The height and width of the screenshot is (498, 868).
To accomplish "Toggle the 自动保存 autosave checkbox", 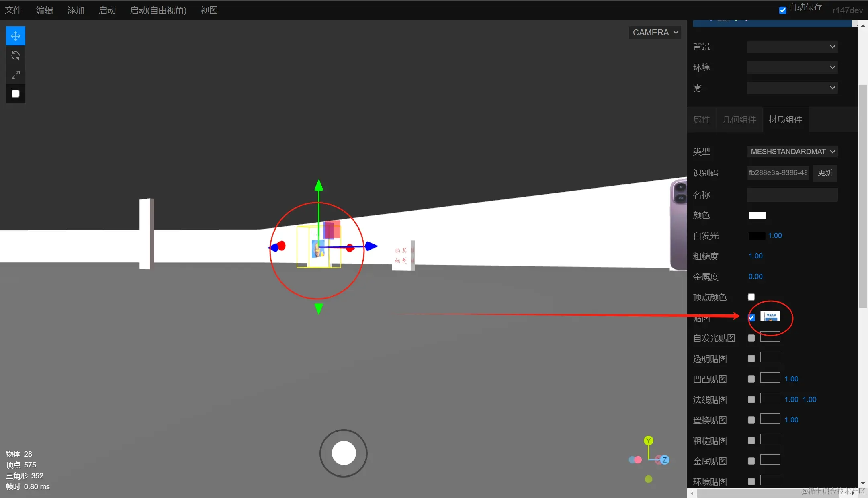I will 782,10.
